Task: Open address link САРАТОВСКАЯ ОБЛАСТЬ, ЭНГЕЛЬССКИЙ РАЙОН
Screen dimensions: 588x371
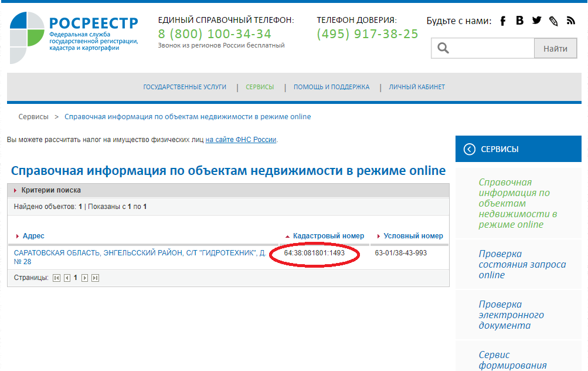Action: pyautogui.click(x=140, y=257)
